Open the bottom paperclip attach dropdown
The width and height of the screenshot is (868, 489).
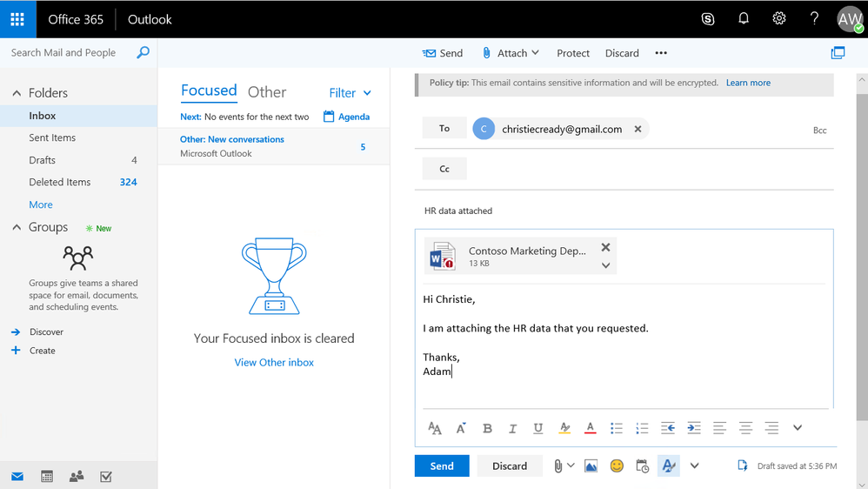click(564, 466)
